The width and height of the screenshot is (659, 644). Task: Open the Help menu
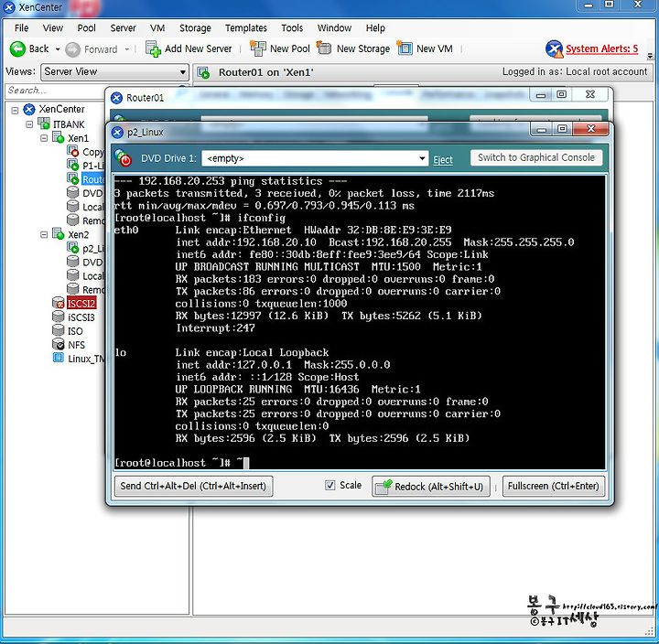click(x=375, y=28)
